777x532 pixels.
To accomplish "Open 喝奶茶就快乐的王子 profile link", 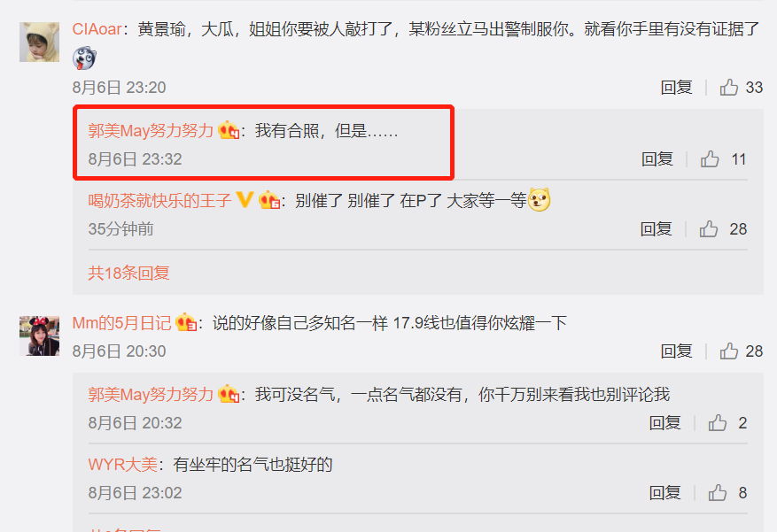I will (159, 200).
